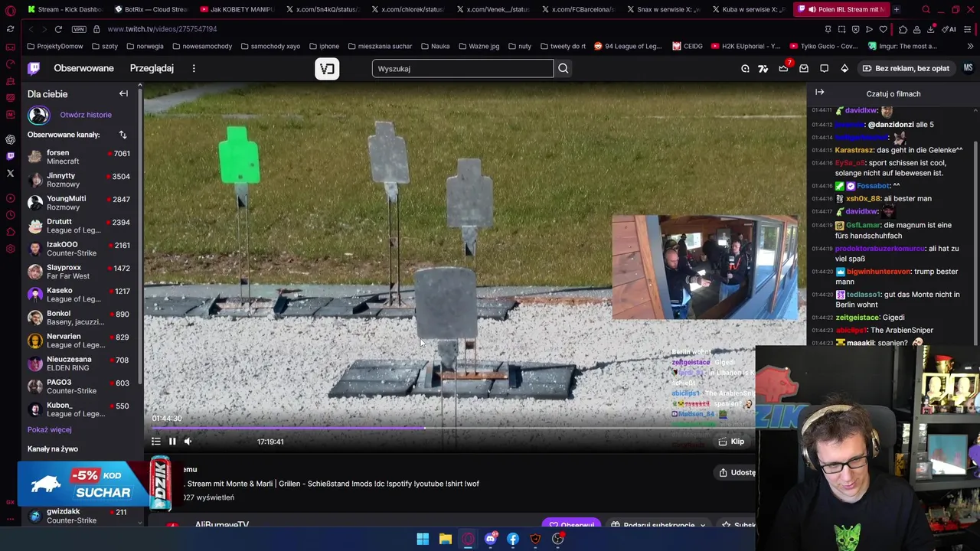Open ProjektyDomow bookmark folder

click(x=55, y=46)
